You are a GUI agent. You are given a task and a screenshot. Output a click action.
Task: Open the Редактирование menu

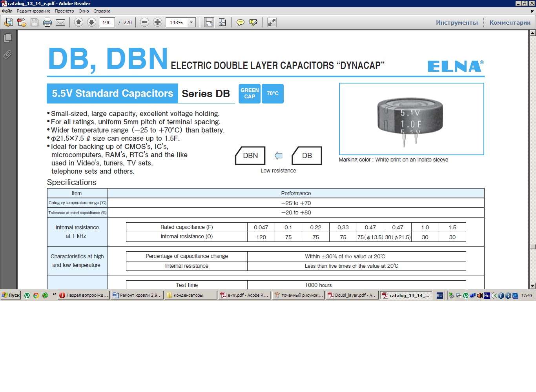tap(33, 11)
